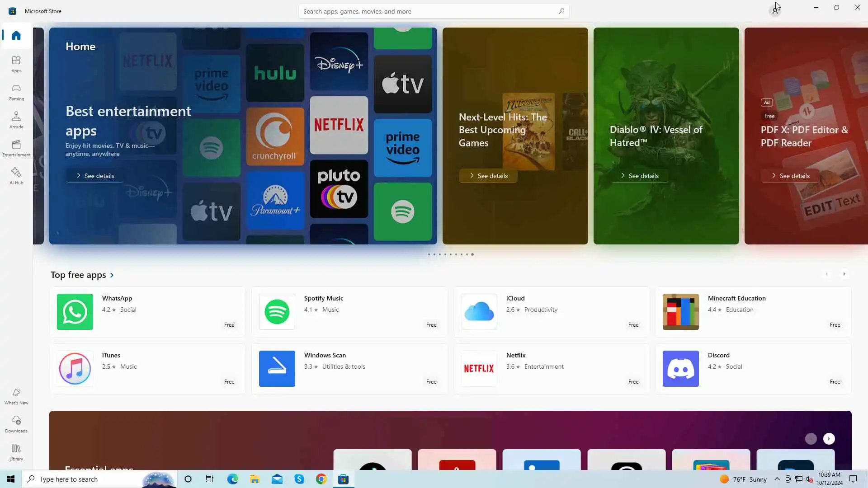Viewport: 868px width, 488px height.
Task: Click the user profile icon
Action: pos(775,10)
